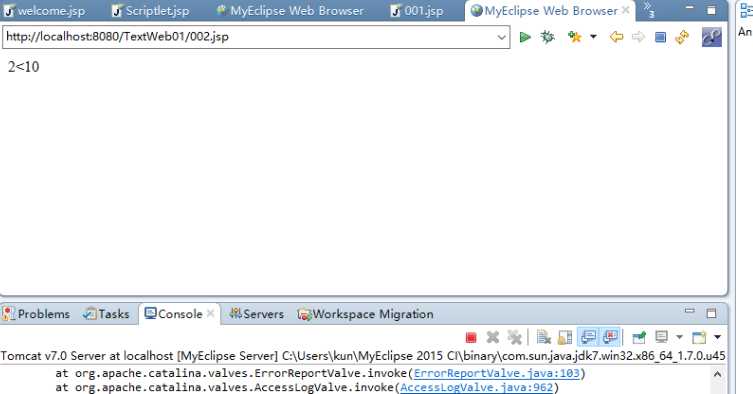Close the active MyEclipse Web Browser tab
This screenshot has width=753, height=394.
(x=625, y=10)
